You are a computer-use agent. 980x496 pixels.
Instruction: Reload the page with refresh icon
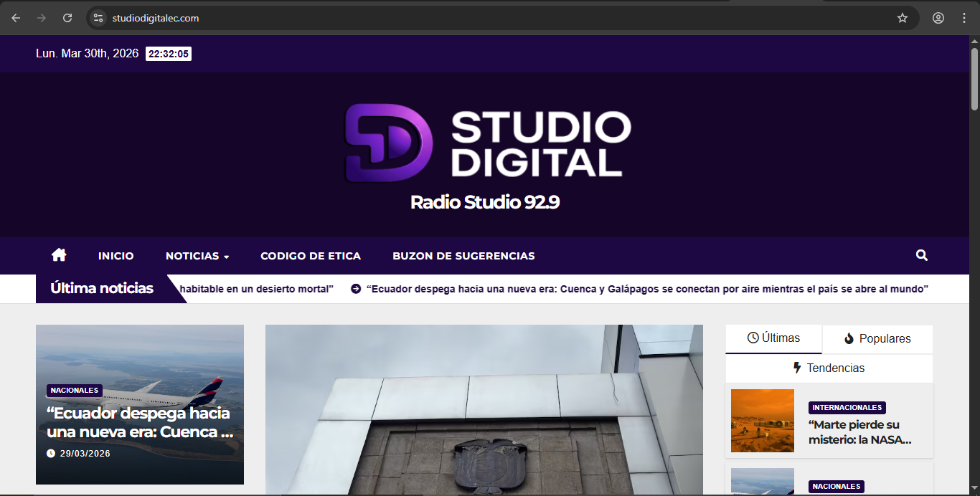(67, 18)
